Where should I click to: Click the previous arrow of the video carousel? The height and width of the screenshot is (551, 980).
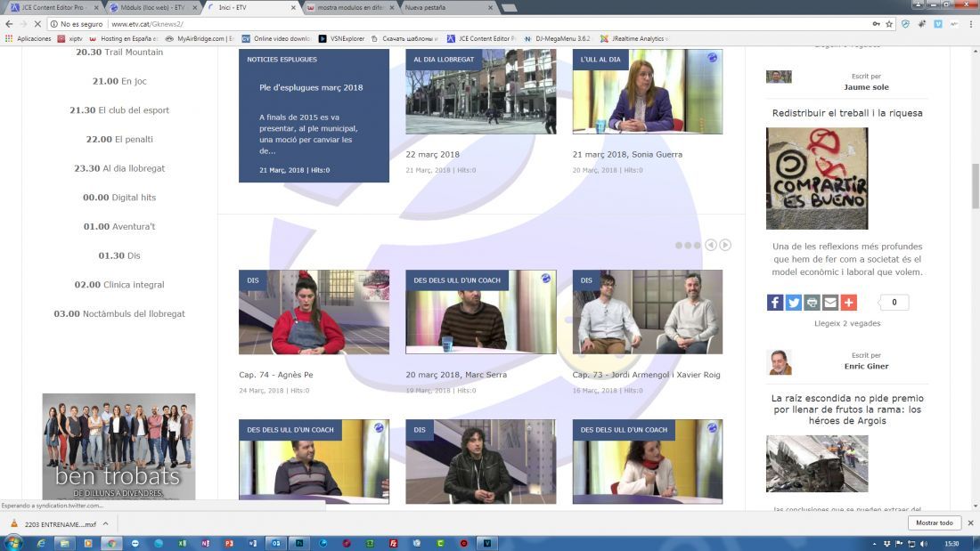(711, 245)
